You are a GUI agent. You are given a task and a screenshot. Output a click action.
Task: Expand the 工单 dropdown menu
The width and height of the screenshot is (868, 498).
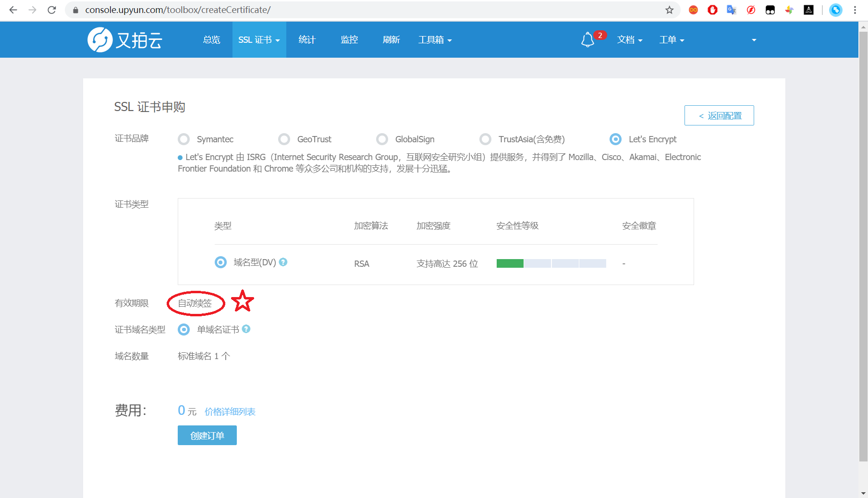672,40
